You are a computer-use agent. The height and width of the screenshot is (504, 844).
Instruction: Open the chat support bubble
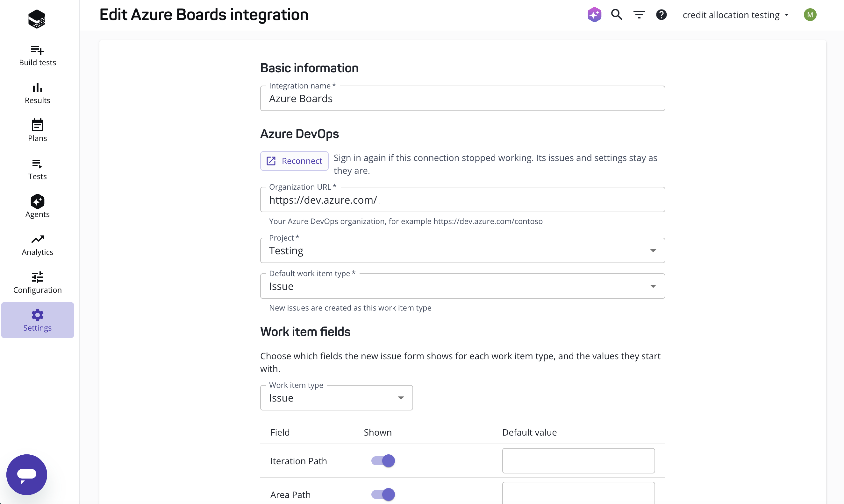coord(27,474)
